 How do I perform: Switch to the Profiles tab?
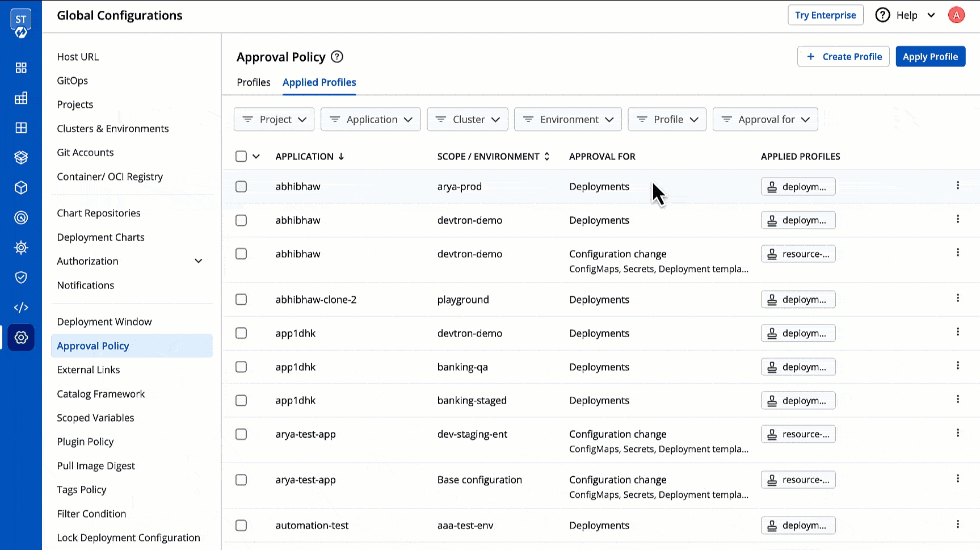[x=253, y=83]
